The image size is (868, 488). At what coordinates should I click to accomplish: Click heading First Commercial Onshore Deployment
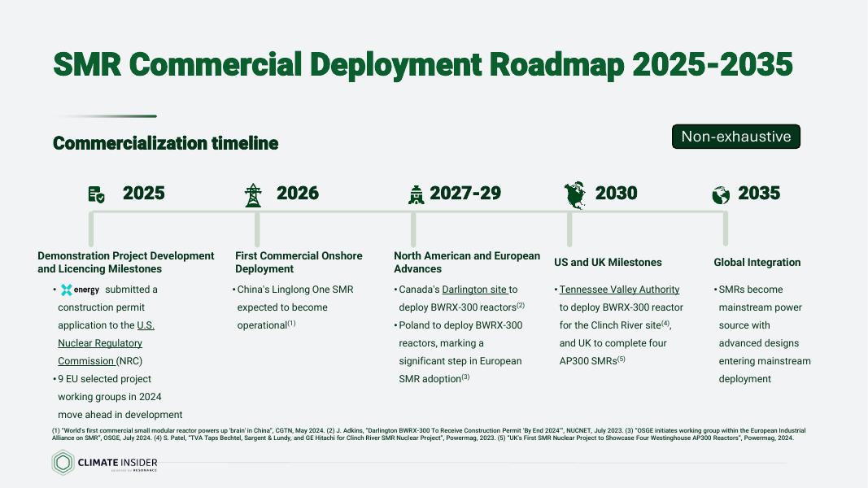(299, 262)
